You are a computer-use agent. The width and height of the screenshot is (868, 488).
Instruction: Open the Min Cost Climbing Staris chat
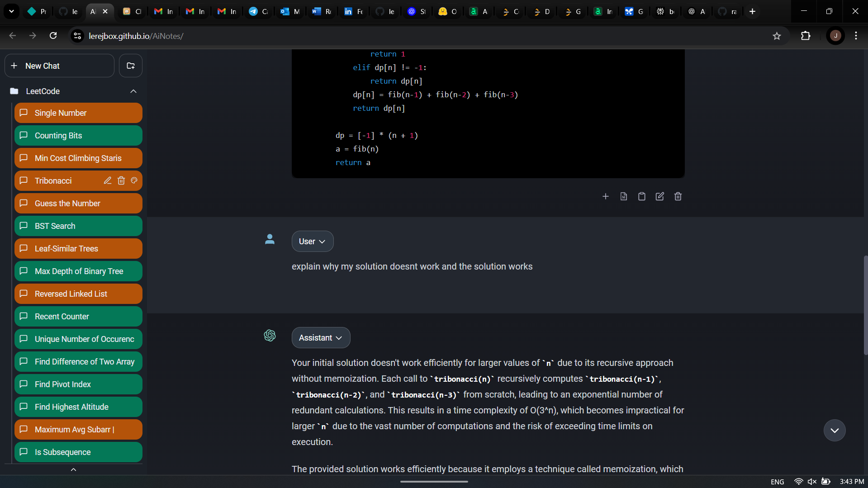tap(78, 158)
